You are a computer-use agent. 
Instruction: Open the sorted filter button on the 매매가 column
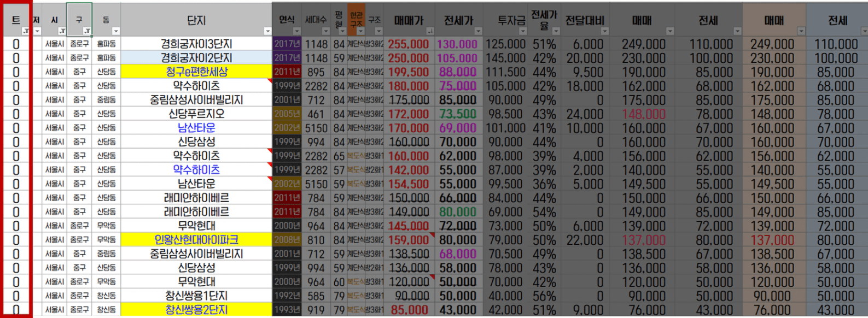click(x=430, y=31)
